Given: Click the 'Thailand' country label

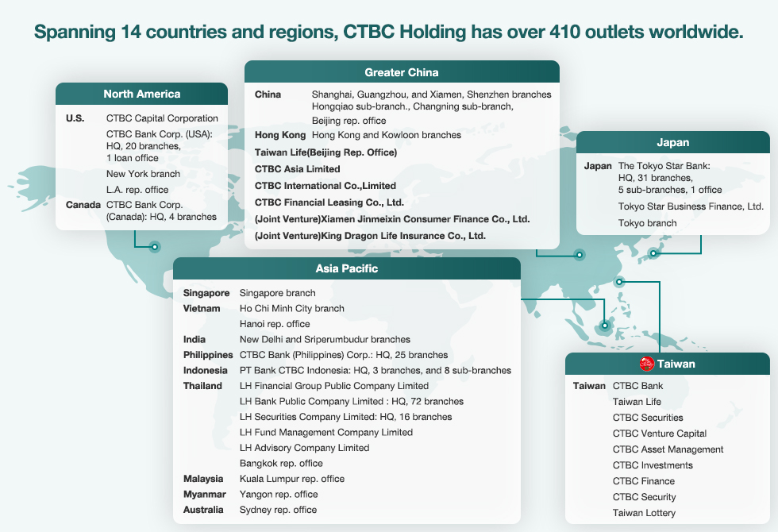Looking at the screenshot, I should click(x=202, y=386).
